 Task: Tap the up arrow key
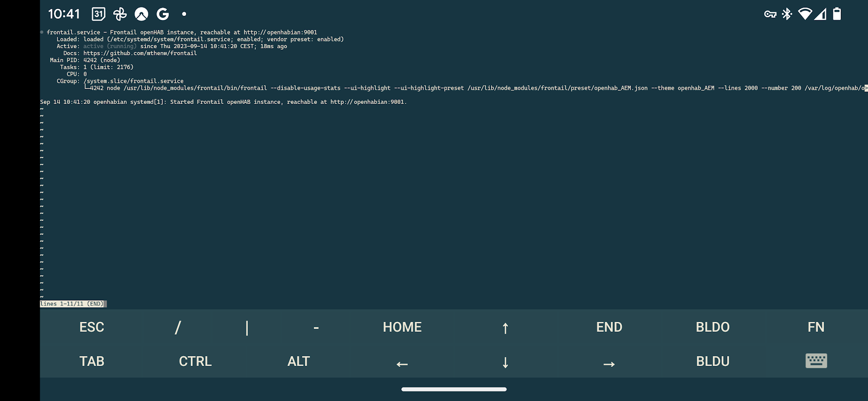(506, 327)
